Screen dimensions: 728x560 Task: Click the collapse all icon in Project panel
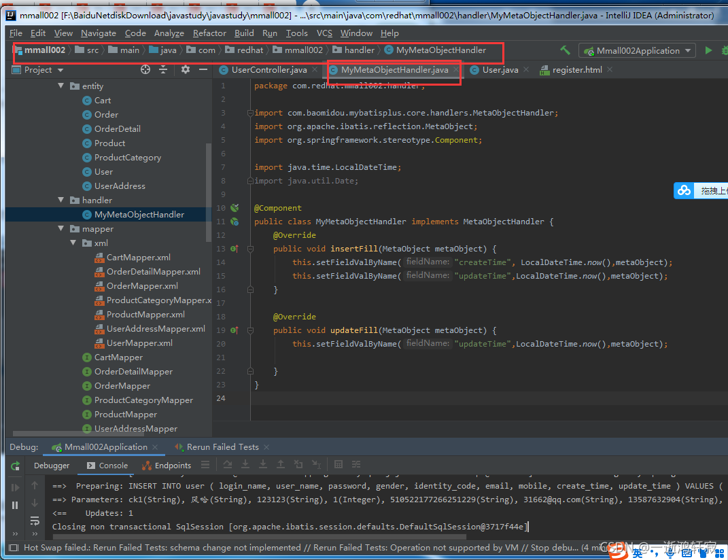163,69
